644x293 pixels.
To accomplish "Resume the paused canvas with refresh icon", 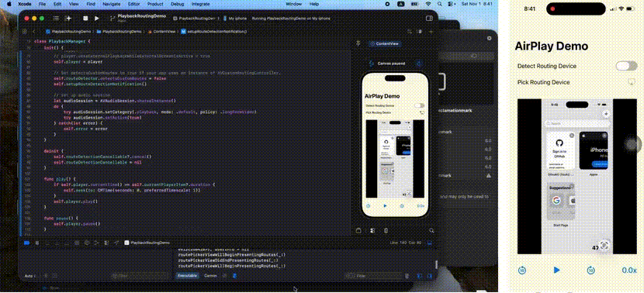I will click(x=419, y=64).
